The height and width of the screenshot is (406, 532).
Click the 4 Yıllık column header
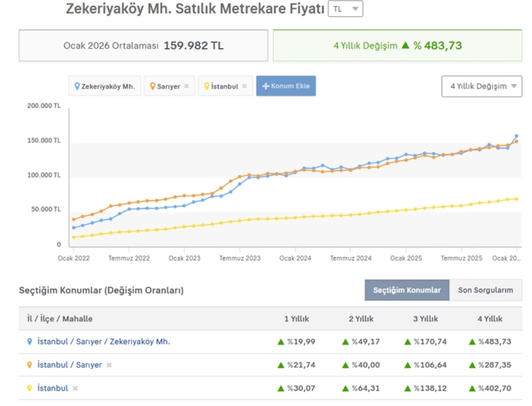click(x=490, y=319)
